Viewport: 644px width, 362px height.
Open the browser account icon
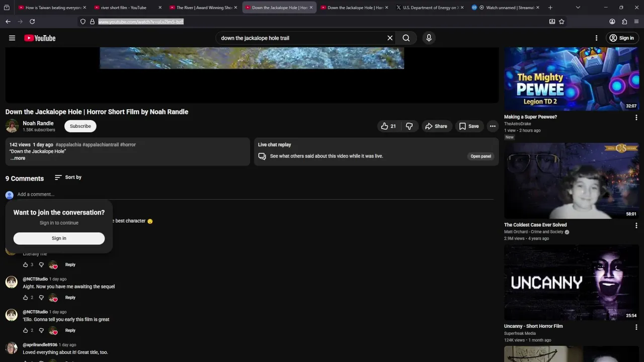point(612,22)
